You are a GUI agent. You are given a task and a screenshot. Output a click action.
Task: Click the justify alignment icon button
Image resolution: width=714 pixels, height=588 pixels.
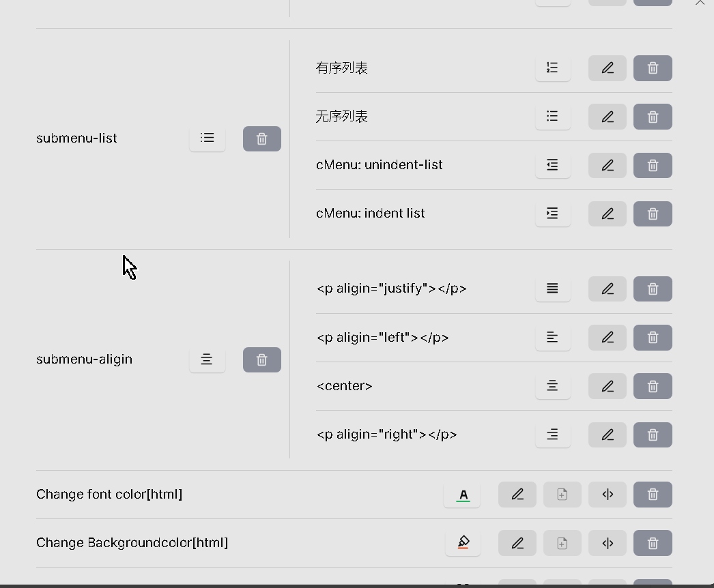pos(552,289)
